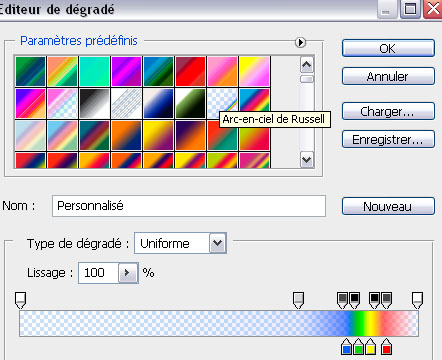This screenshot has width=442, height=360.
Task: Select the green color stop below gradient
Action: (x=359, y=347)
